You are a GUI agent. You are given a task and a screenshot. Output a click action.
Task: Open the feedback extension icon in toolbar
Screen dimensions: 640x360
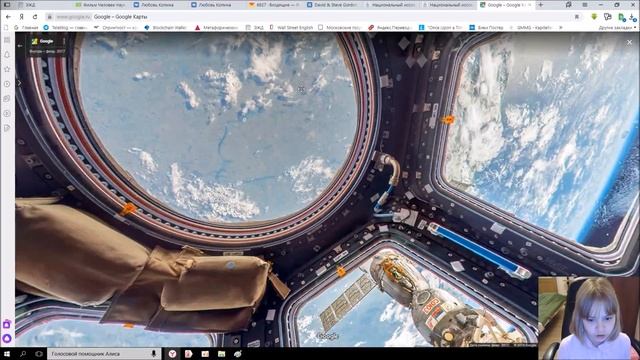(x=608, y=17)
